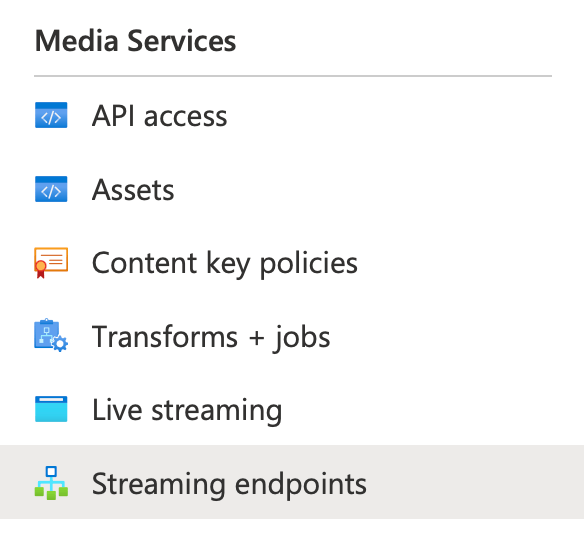584x534 pixels.
Task: Click empty space in Content key policies row
Action: (469, 263)
